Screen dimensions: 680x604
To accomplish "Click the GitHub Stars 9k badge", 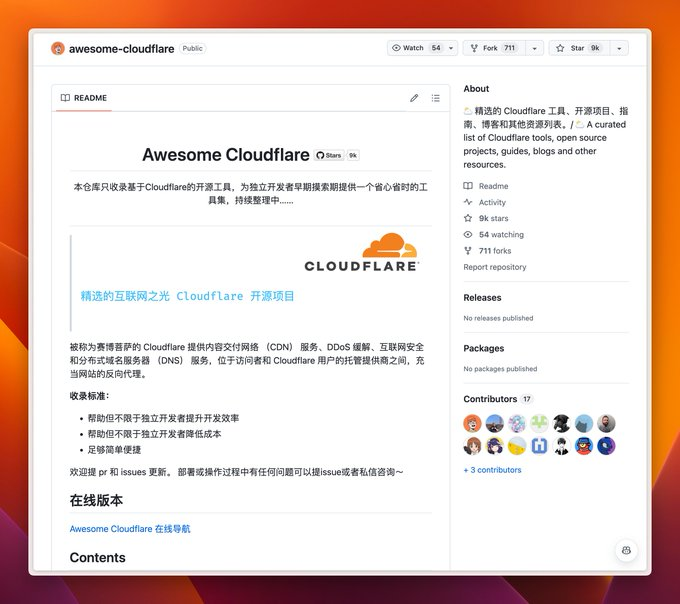I will pyautogui.click(x=337, y=155).
